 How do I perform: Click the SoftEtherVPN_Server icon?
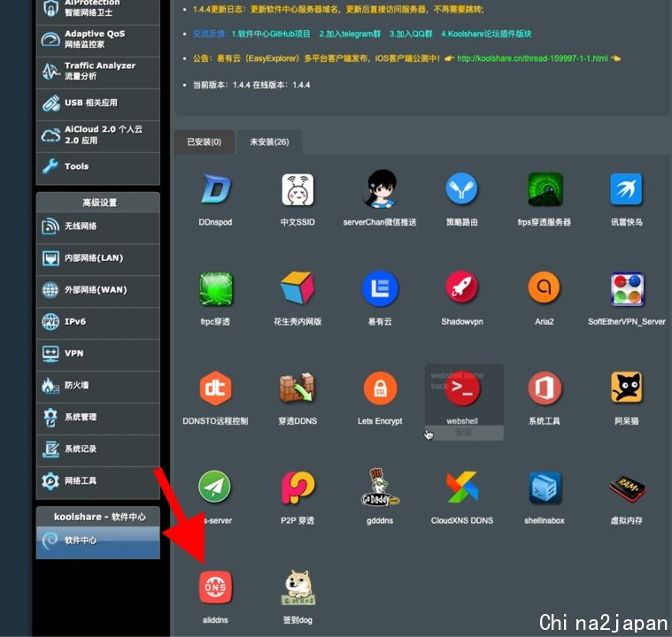click(627, 288)
